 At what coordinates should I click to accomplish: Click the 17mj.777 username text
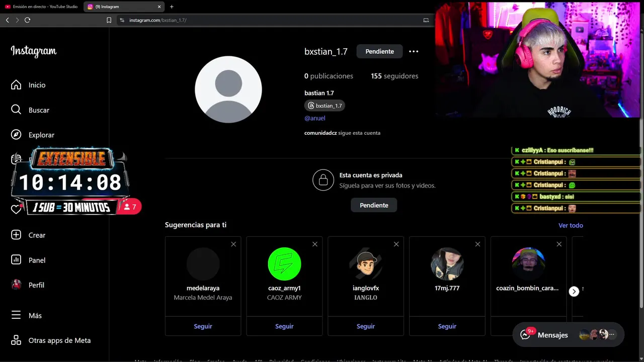click(x=447, y=288)
